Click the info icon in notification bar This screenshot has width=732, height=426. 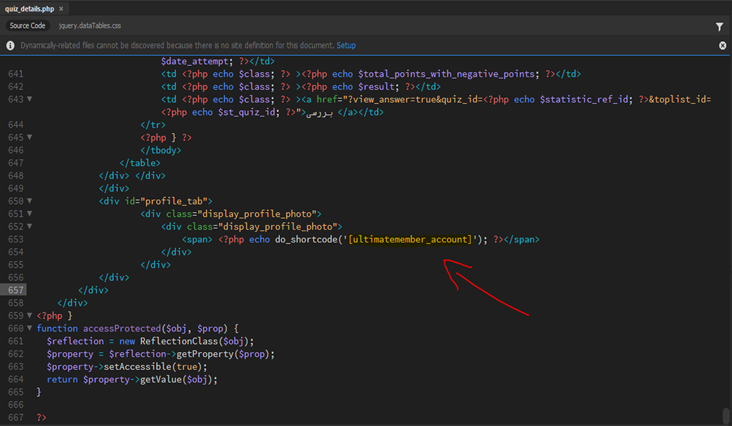11,46
